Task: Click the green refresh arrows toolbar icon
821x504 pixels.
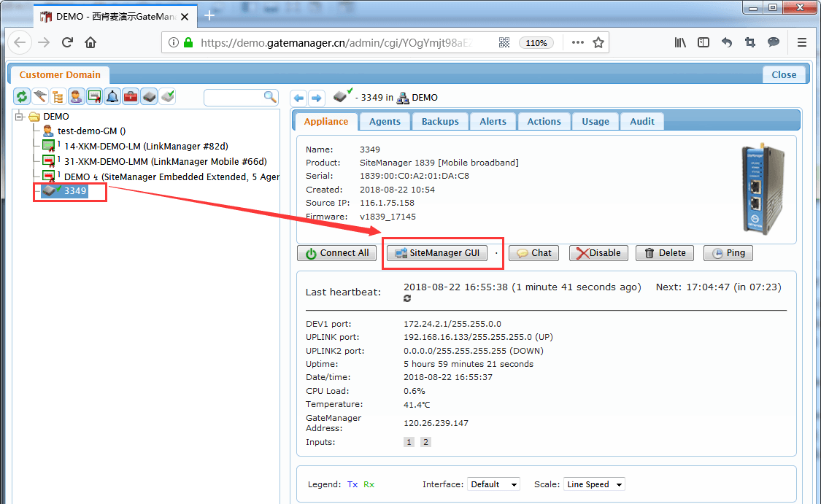Action: click(x=21, y=96)
